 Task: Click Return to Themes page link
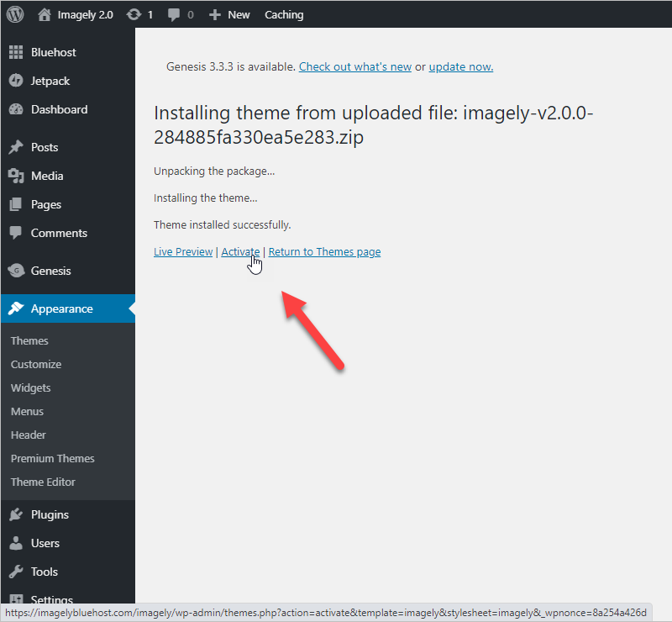(324, 252)
